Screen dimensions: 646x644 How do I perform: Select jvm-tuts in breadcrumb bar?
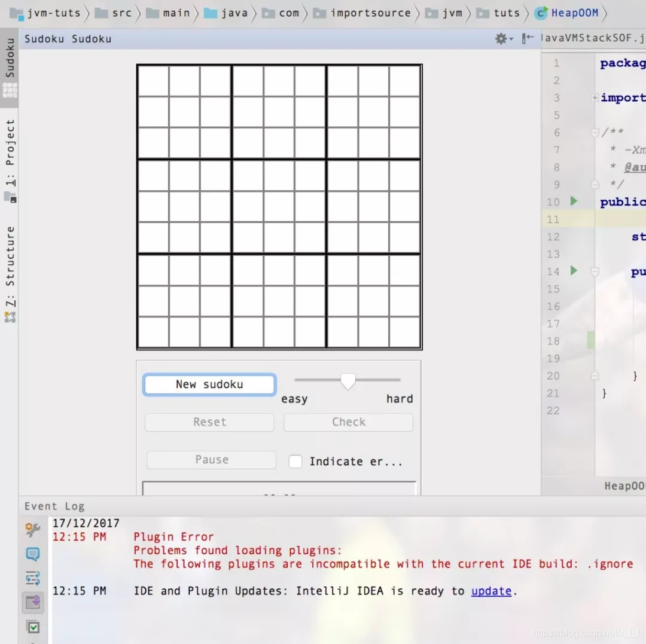point(45,13)
